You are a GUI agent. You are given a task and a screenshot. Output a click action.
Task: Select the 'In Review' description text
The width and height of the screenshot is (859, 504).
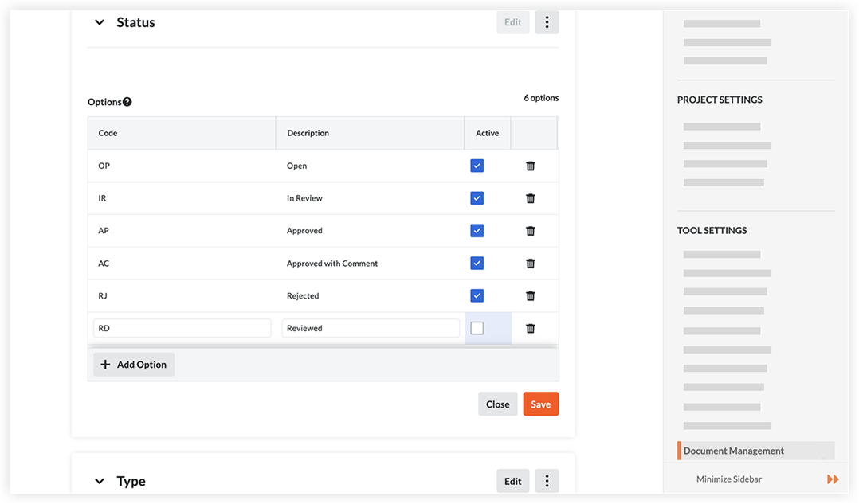(x=304, y=198)
